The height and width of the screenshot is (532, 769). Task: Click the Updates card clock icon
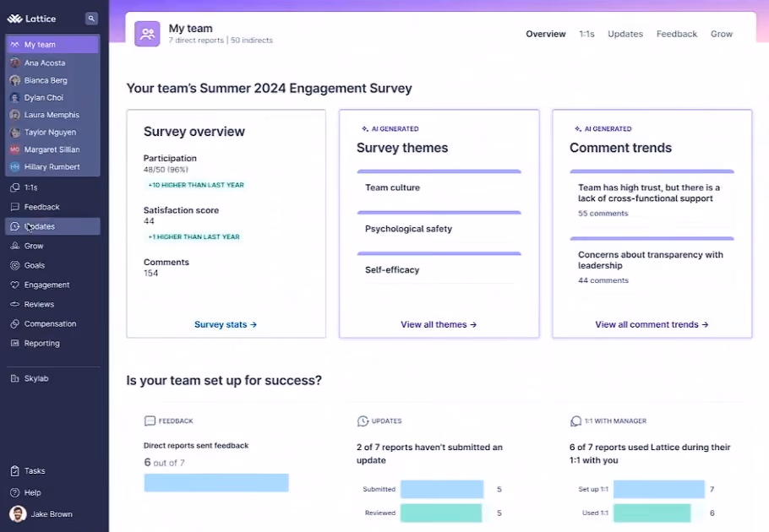363,421
